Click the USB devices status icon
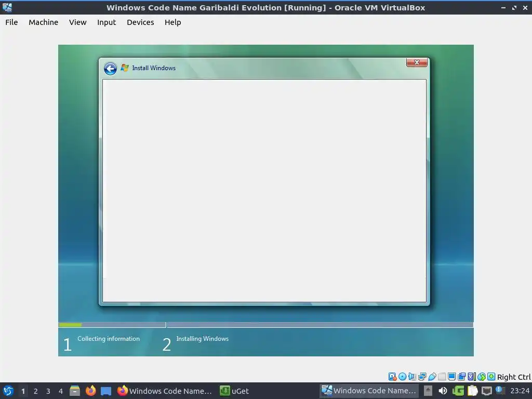The height and width of the screenshot is (399, 532). point(432,377)
